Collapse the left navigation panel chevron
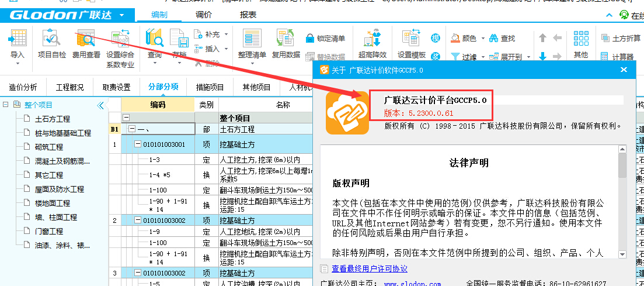644x286 pixels. pyautogui.click(x=100, y=105)
